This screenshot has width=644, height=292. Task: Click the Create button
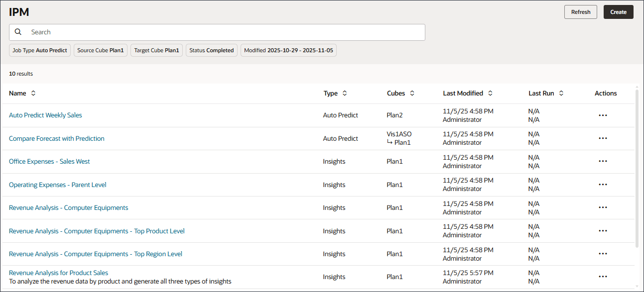pyautogui.click(x=618, y=11)
